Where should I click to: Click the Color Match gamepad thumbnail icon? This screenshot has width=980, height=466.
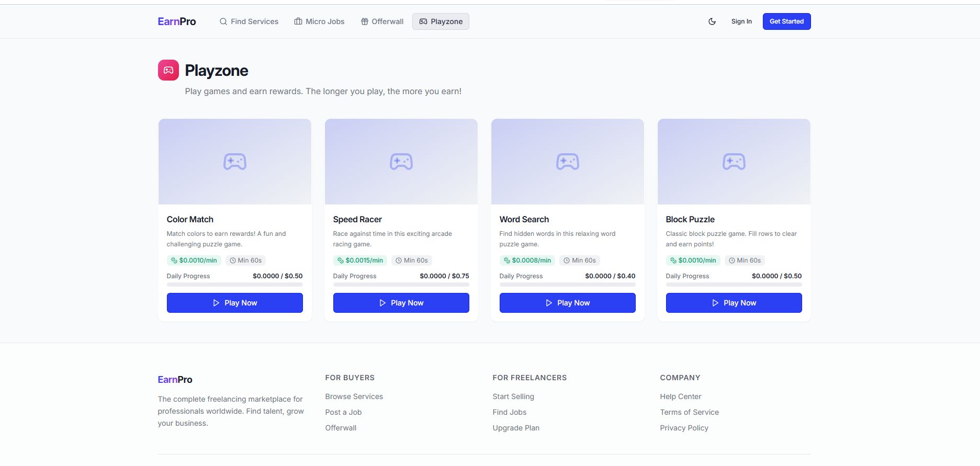[x=235, y=162]
